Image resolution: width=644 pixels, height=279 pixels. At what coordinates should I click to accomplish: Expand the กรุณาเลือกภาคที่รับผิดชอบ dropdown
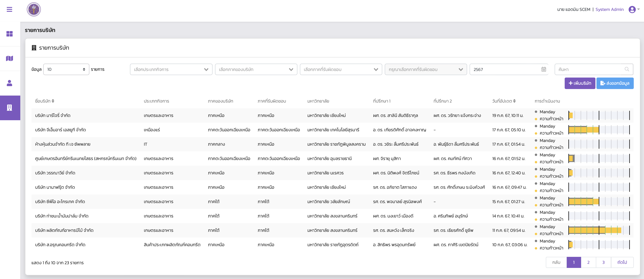pos(426,69)
